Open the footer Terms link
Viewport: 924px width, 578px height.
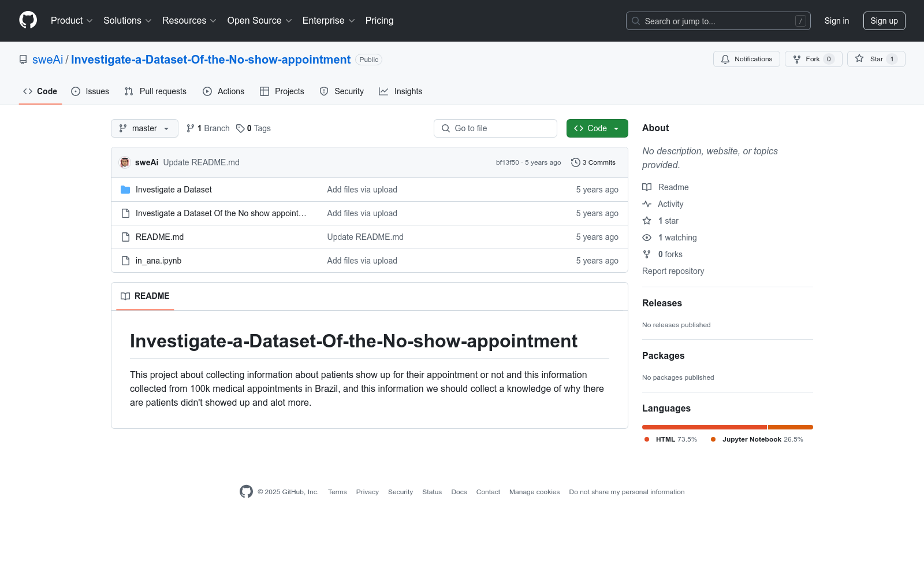pos(337,492)
